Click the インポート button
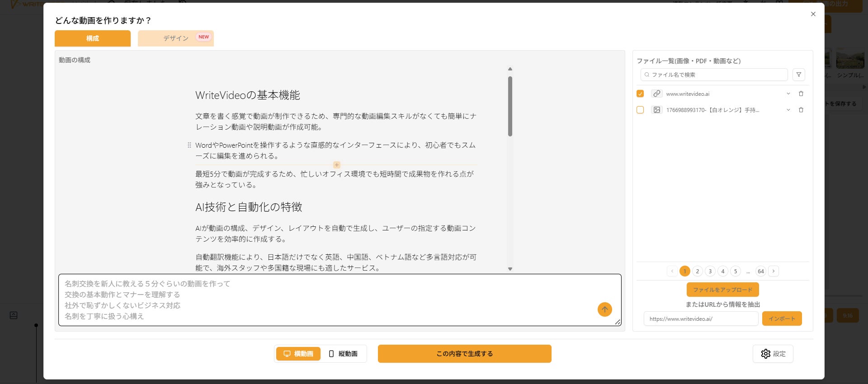The width and height of the screenshot is (868, 384). pos(782,318)
